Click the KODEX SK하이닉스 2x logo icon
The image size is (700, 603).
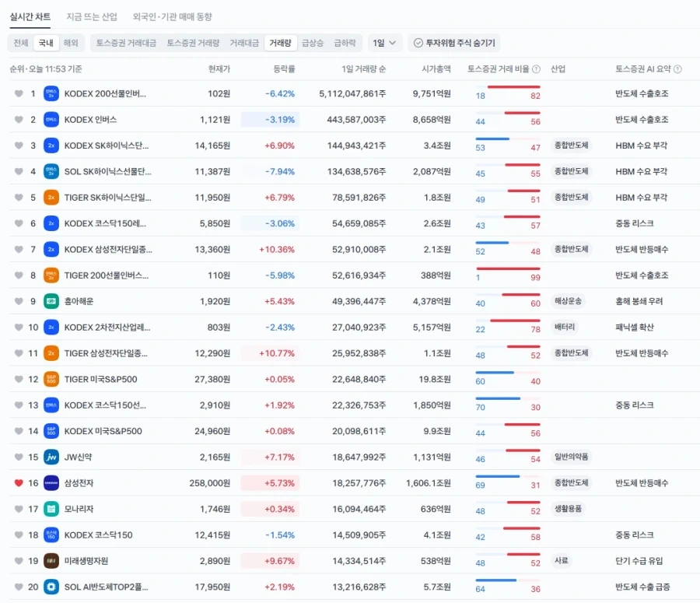[x=51, y=145]
